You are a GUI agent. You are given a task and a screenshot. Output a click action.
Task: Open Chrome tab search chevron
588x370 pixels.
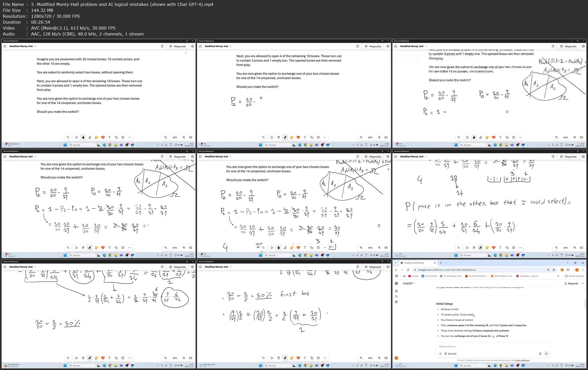coord(396,263)
